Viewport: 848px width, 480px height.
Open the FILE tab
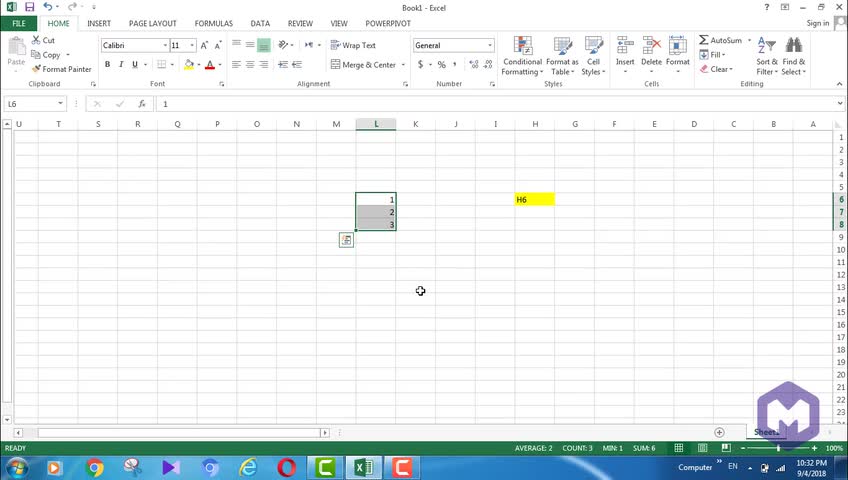[18, 23]
